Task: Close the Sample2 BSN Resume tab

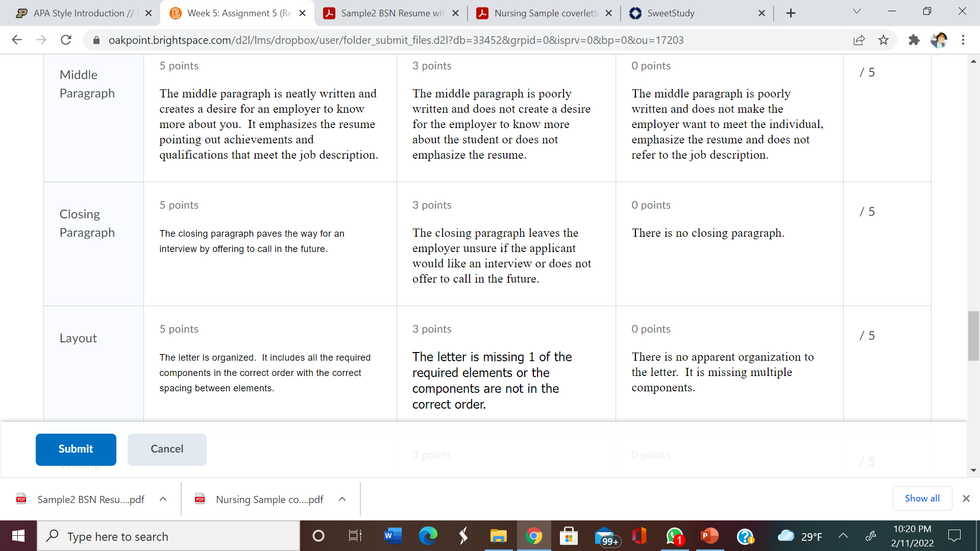Action: [456, 13]
